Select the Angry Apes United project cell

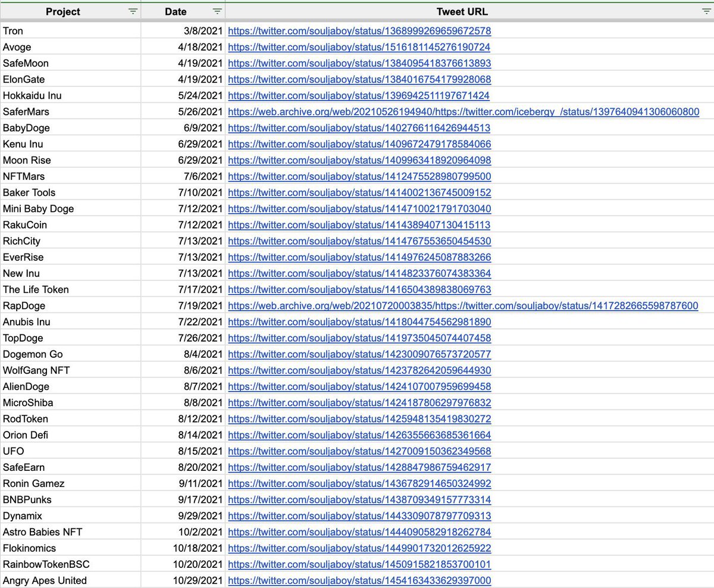pyautogui.click(x=70, y=580)
